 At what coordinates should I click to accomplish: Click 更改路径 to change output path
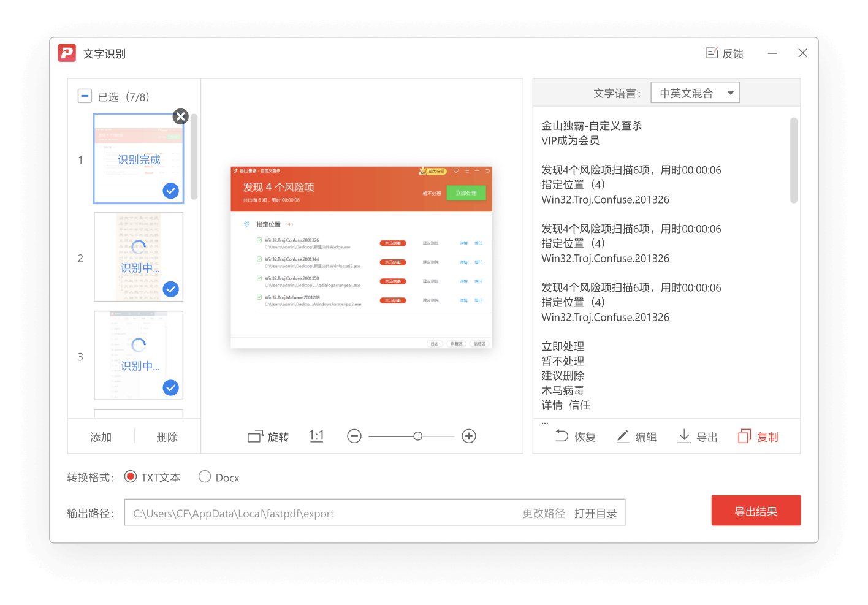[x=543, y=513]
